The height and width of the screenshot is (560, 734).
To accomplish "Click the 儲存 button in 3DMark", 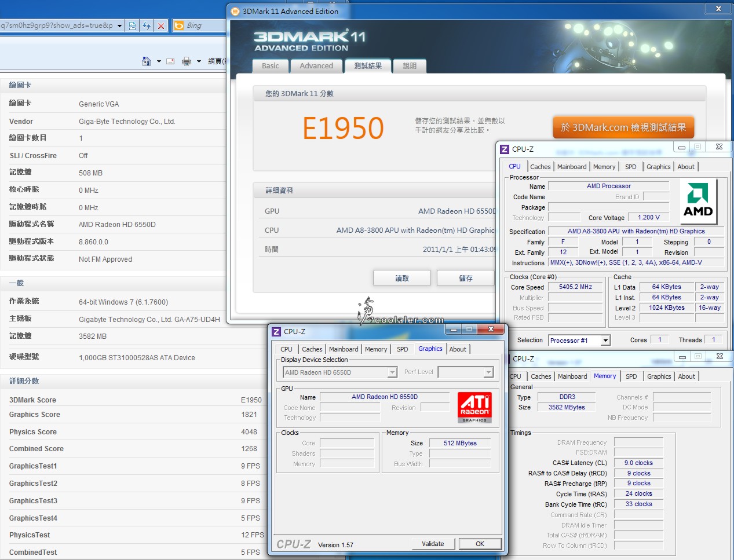I will tap(466, 279).
